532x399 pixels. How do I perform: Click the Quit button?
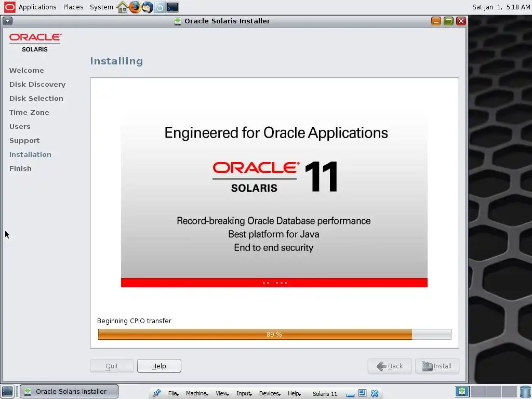(x=112, y=366)
